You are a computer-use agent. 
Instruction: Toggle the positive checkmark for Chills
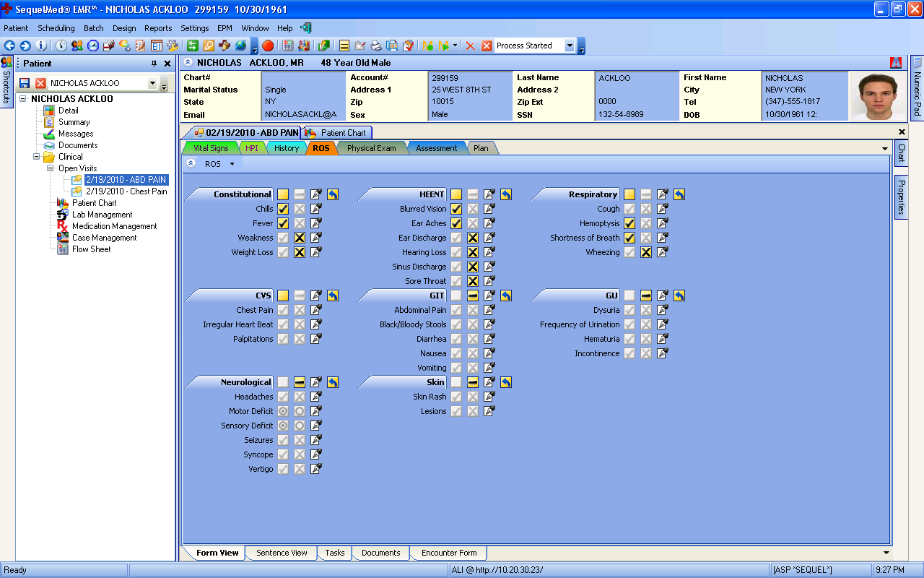pos(283,209)
